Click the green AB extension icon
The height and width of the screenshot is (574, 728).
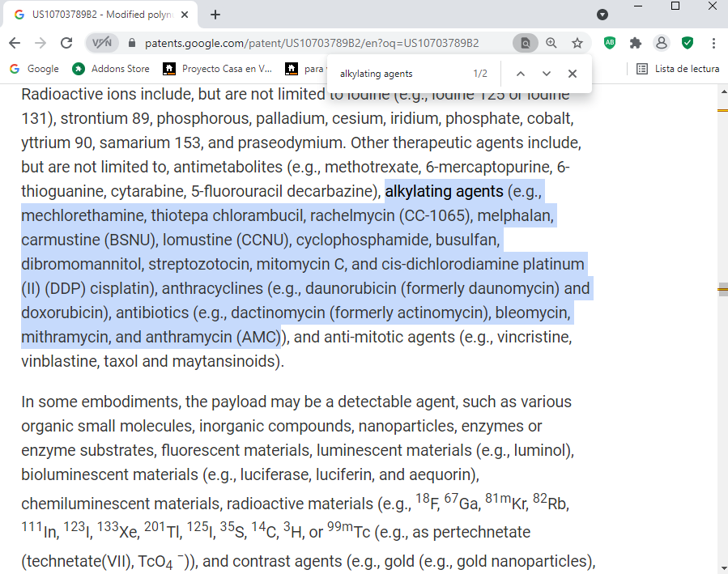point(610,43)
